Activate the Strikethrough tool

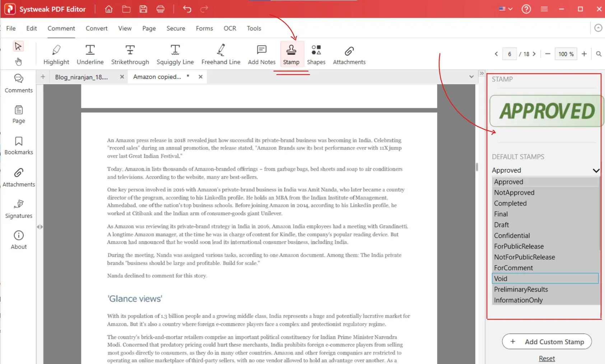[130, 55]
